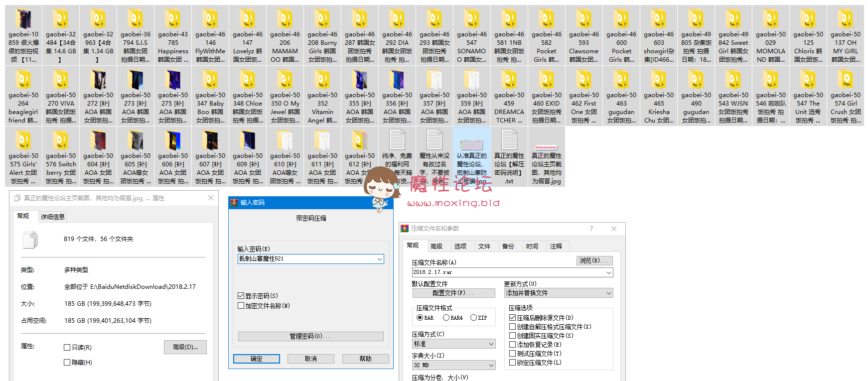Open 选项 tab in archive dialog
This screenshot has height=381, width=868.
pos(460,247)
